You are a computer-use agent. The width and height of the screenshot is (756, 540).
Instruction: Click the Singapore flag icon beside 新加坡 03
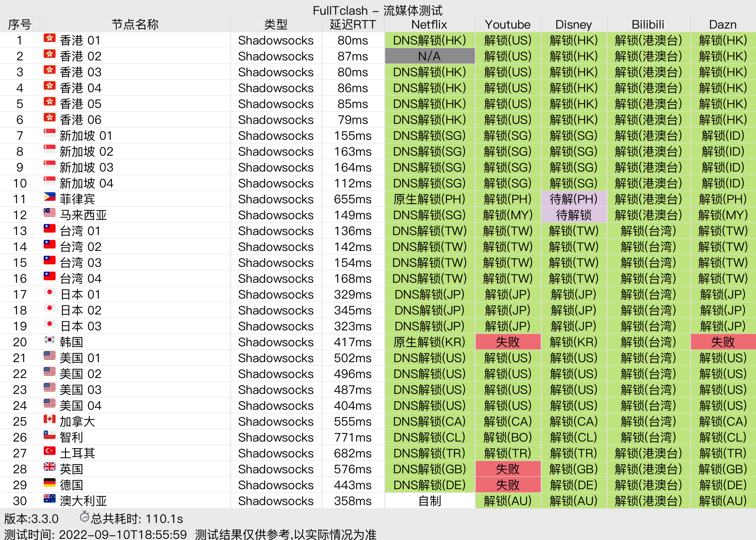click(x=50, y=165)
